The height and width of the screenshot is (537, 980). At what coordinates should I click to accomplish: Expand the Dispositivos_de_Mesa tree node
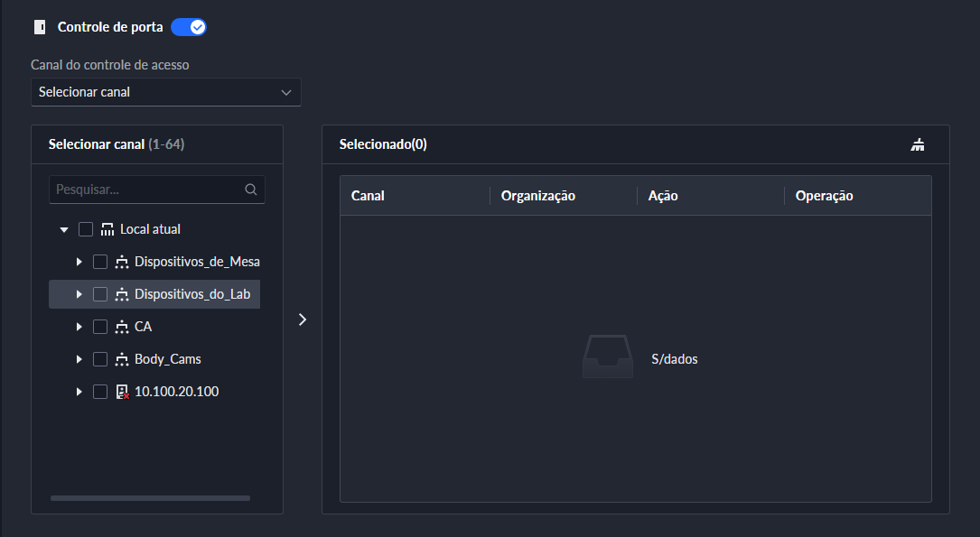click(79, 263)
